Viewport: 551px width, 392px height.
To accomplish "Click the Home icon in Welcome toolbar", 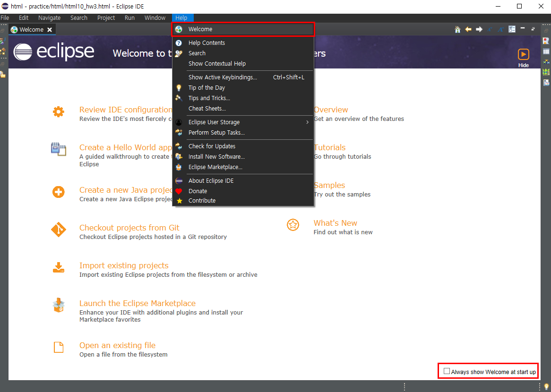I will coord(457,29).
